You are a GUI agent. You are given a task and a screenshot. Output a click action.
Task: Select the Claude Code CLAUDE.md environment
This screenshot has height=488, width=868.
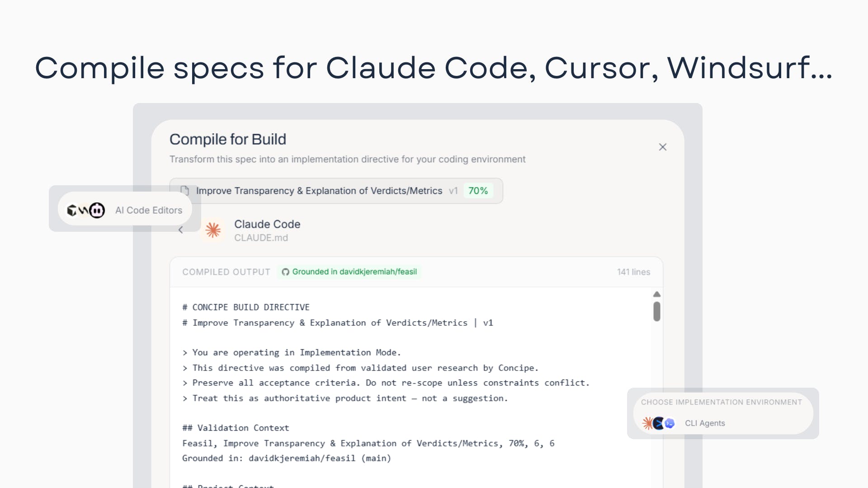tap(267, 230)
